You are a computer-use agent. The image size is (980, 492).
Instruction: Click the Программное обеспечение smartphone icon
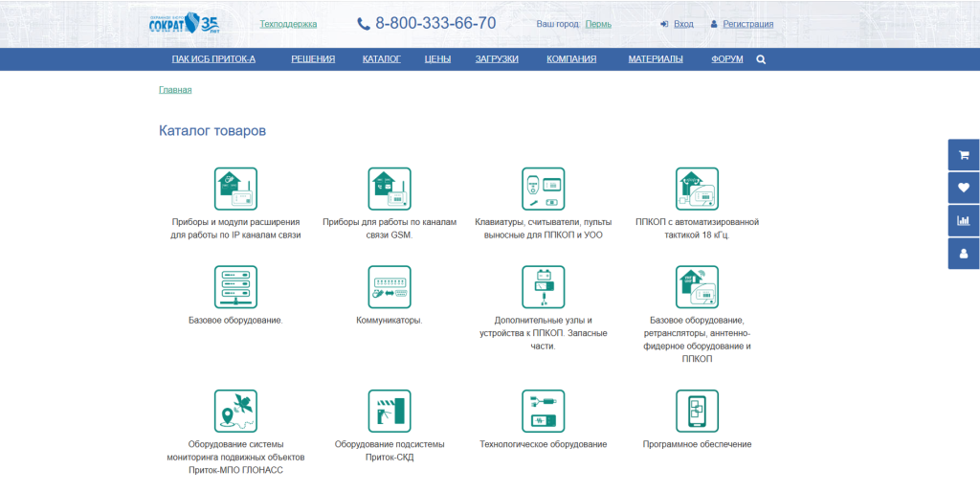[x=697, y=411]
